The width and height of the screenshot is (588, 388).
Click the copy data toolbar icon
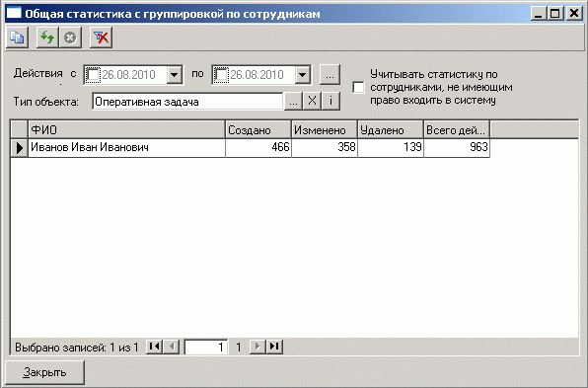(x=17, y=38)
